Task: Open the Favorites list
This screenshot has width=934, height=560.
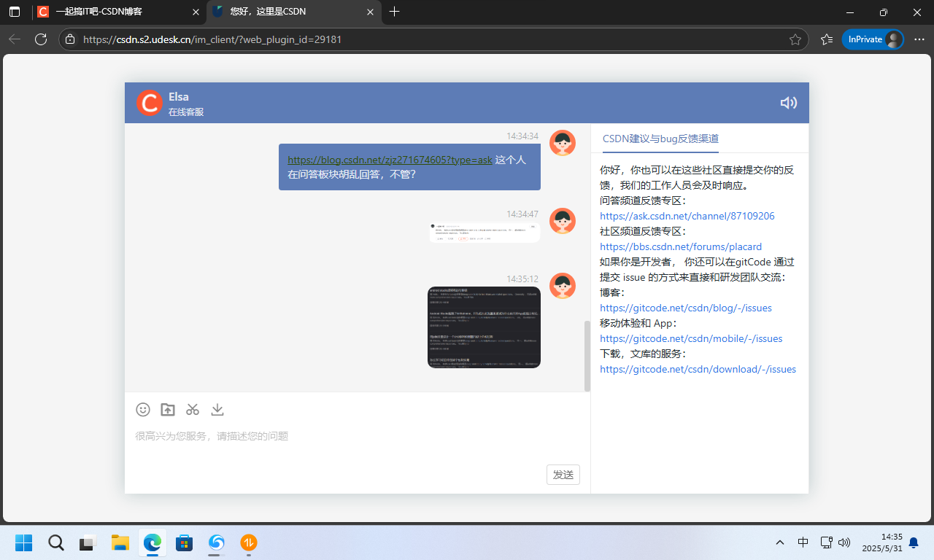Action: 827,39
